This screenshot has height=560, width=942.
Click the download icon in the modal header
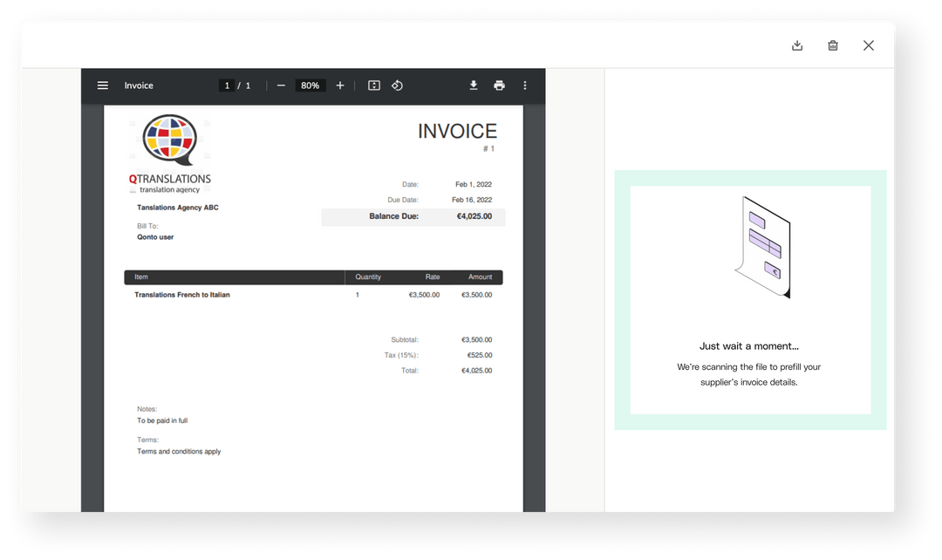[797, 45]
